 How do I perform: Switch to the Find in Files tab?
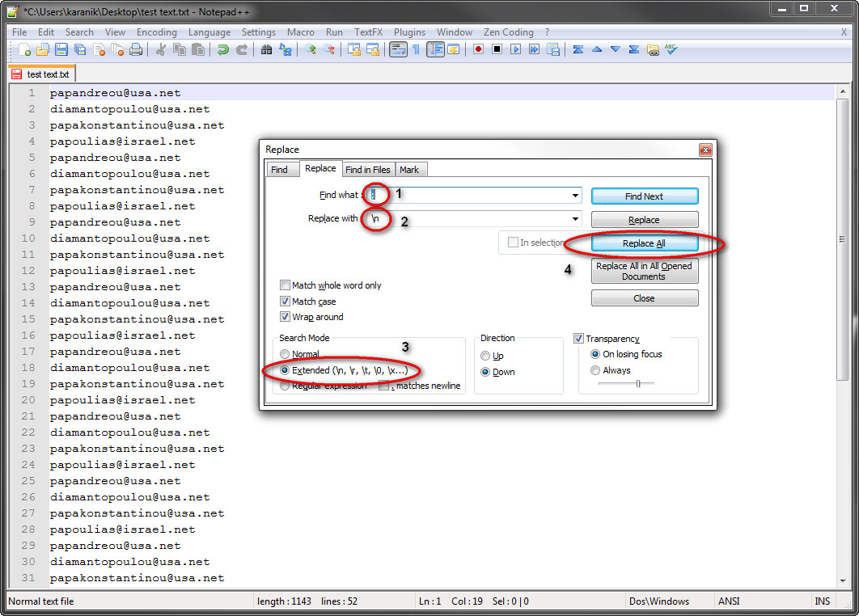pos(368,170)
